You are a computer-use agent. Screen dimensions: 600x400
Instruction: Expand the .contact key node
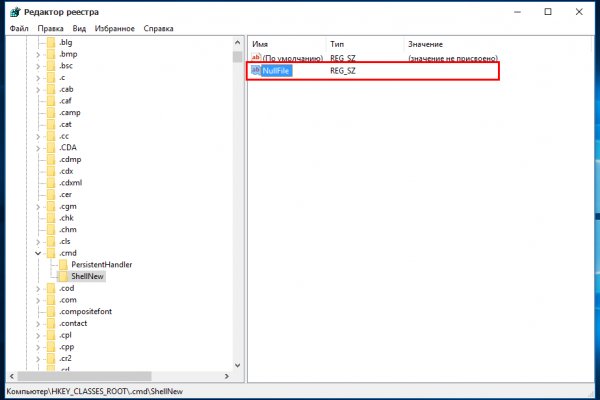coord(38,324)
